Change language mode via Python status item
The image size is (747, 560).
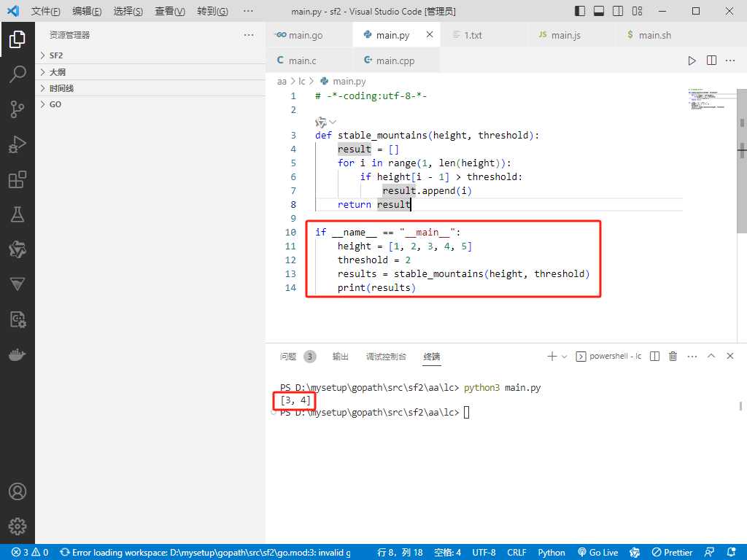pos(551,553)
